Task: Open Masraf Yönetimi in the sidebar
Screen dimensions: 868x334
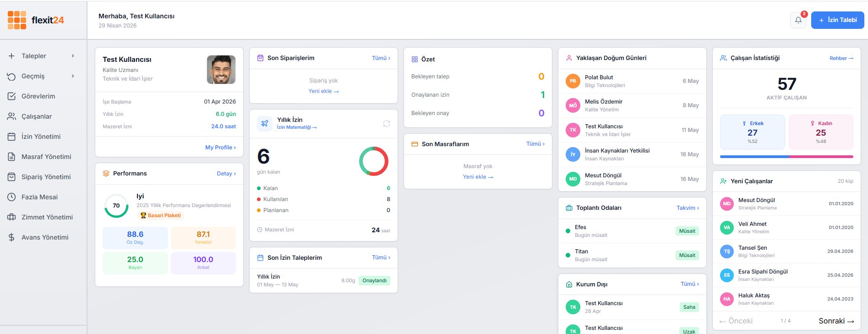Action: (x=46, y=157)
